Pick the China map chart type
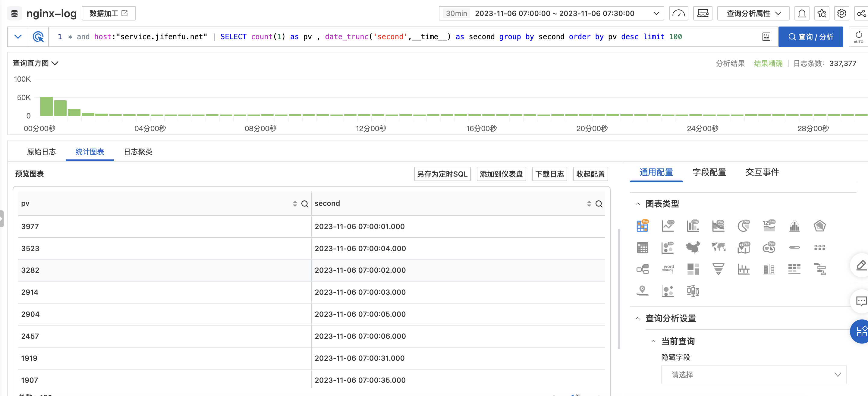 click(x=693, y=247)
